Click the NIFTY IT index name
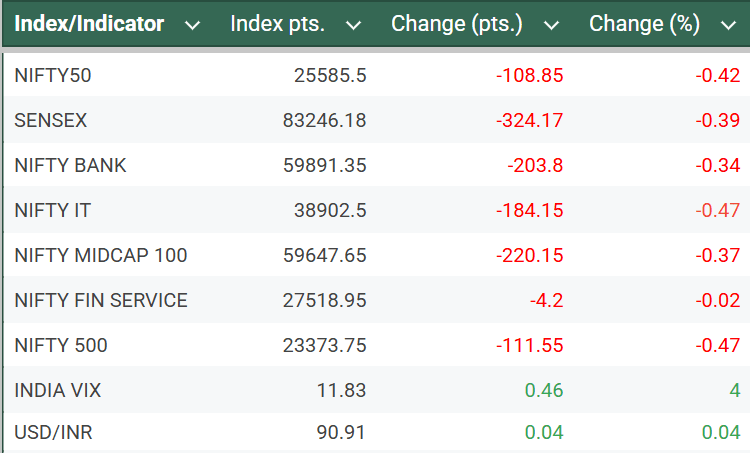Screen dimensions: 750x453 55,210
